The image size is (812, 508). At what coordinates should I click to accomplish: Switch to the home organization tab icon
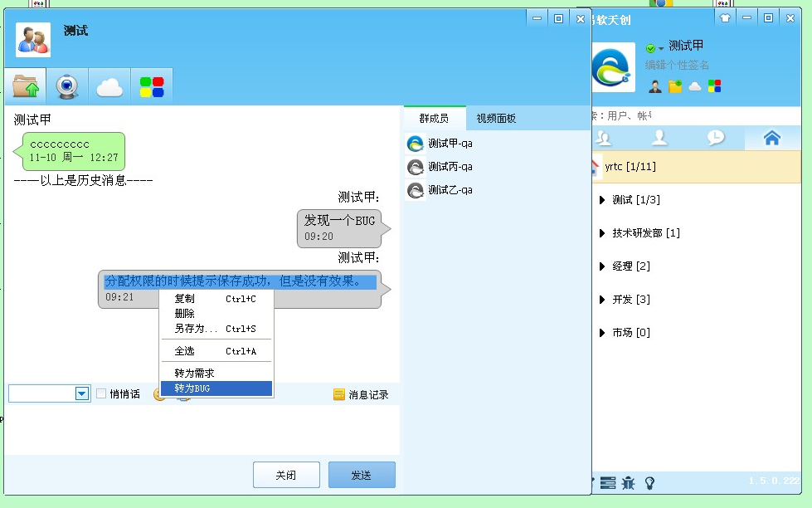pyautogui.click(x=772, y=138)
